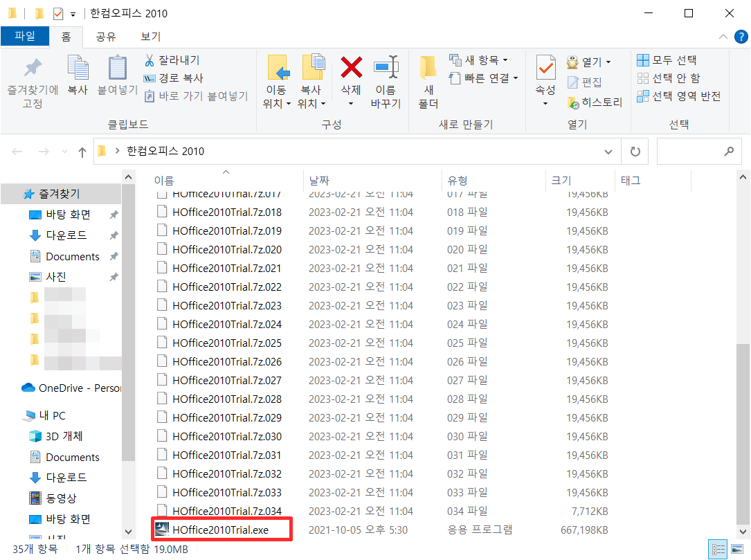Click the red 삭제 (Delete) icon
The width and height of the screenshot is (751, 560).
click(351, 67)
